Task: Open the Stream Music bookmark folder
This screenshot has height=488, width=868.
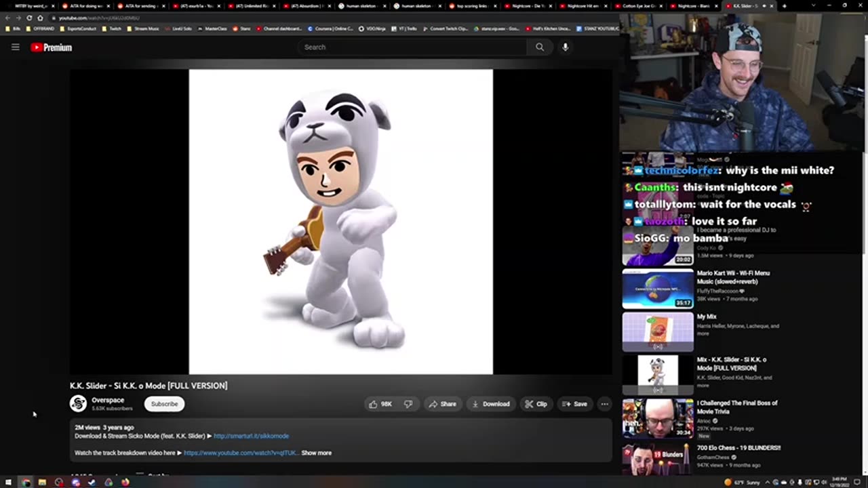Action: [x=142, y=28]
